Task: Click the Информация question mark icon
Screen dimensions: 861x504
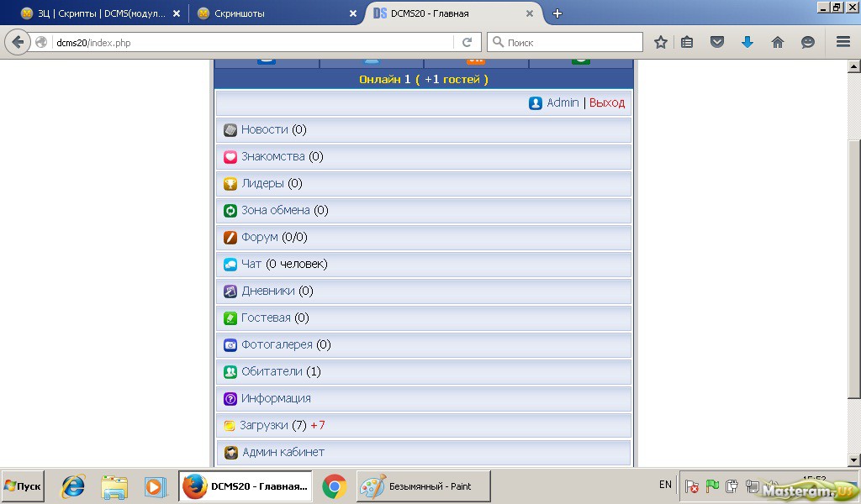Action: [230, 399]
